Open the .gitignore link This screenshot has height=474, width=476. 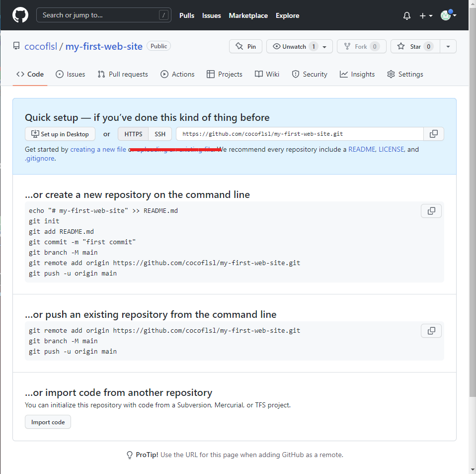[40, 158]
